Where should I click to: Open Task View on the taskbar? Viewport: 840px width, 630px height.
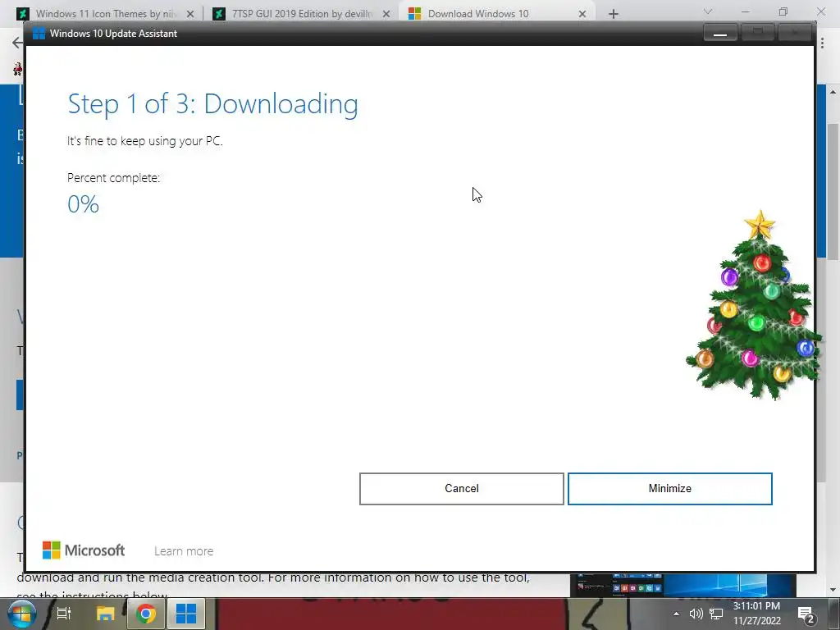[x=64, y=614]
